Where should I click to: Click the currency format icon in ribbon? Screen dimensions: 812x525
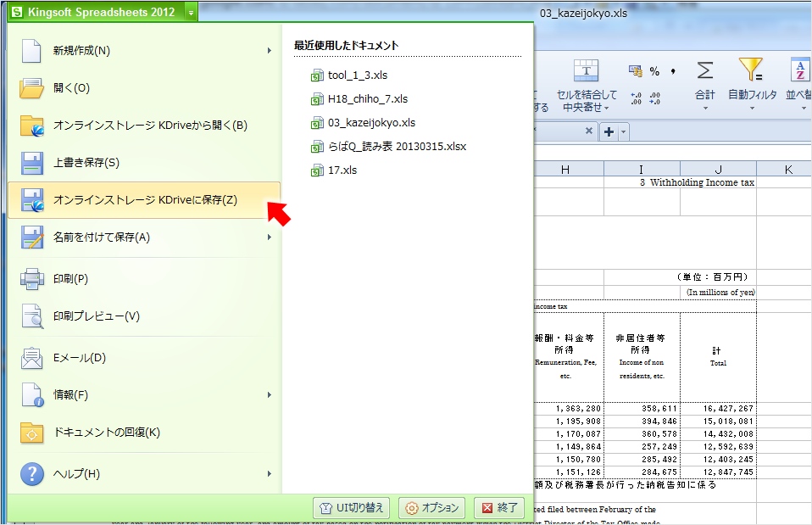pos(636,71)
